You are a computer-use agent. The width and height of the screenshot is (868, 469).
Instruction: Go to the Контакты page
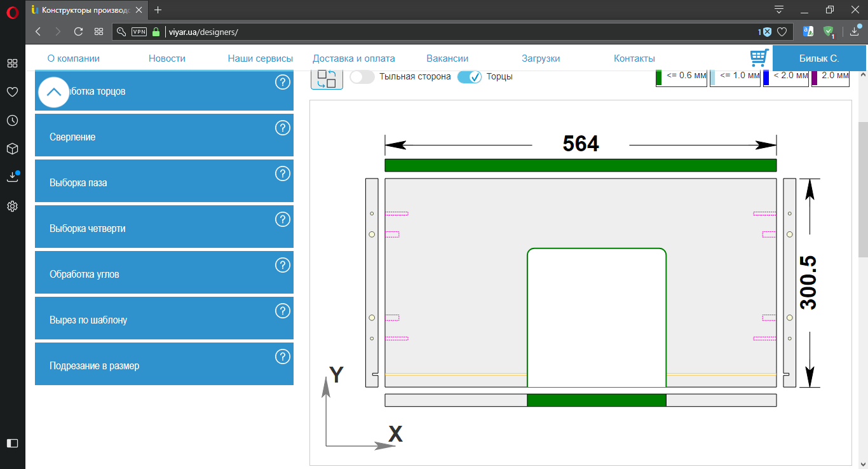click(x=634, y=58)
